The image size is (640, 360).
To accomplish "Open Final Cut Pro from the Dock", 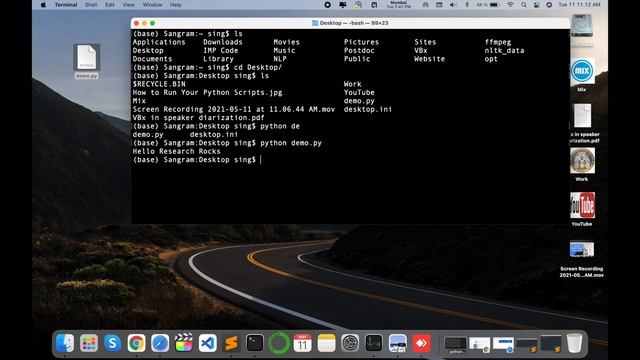I will (x=184, y=343).
